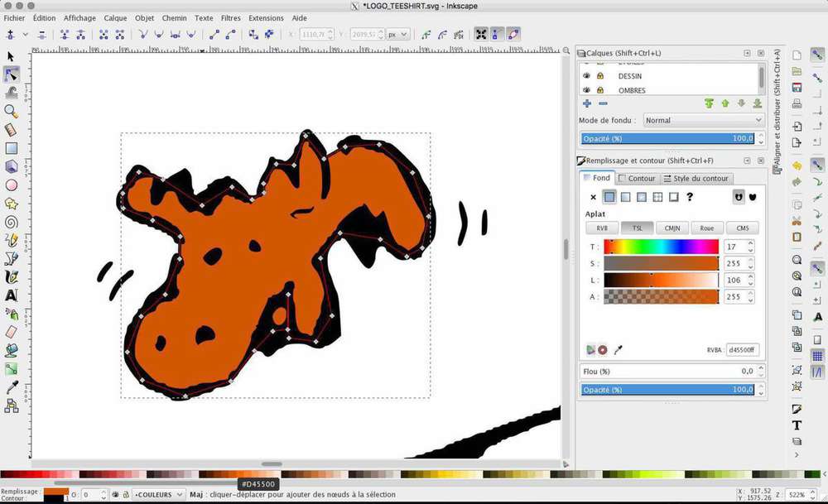Select the Calligraphy tool
Image resolution: width=828 pixels, height=504 pixels.
point(11,276)
